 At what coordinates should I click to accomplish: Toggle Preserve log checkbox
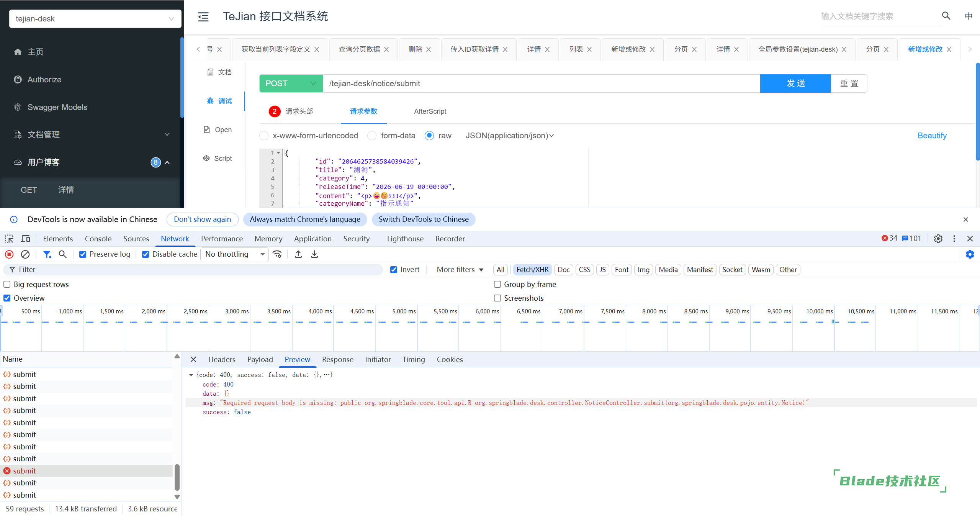[x=83, y=254]
